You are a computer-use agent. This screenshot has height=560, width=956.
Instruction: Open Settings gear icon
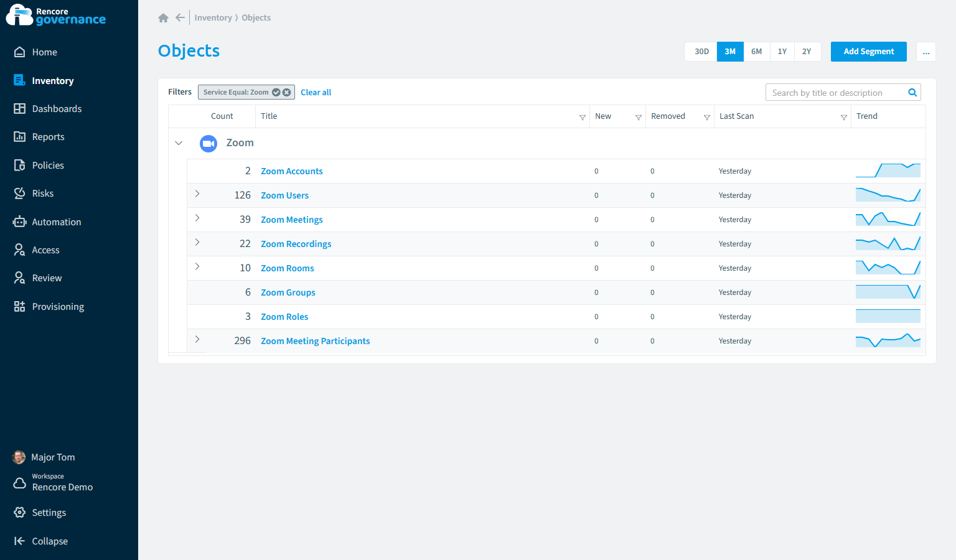coord(19,513)
